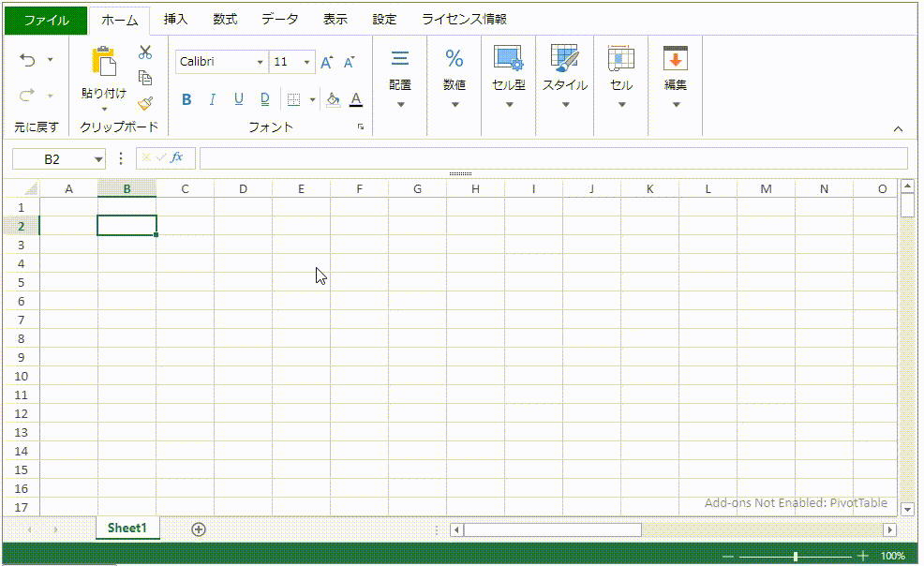Click the Undo arrow icon
The width and height of the screenshot is (924, 566).
(x=27, y=60)
